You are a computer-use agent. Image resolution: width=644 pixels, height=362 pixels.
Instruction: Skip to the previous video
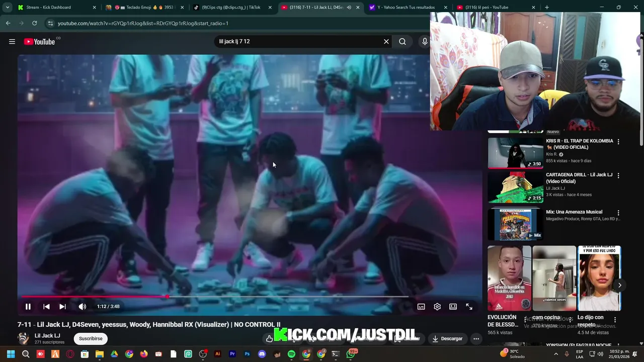46,306
